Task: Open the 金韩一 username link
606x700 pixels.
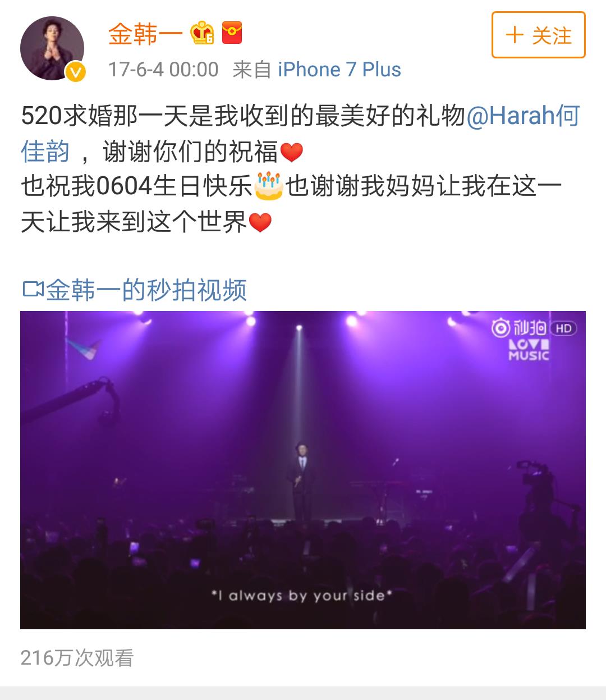Action: (146, 34)
